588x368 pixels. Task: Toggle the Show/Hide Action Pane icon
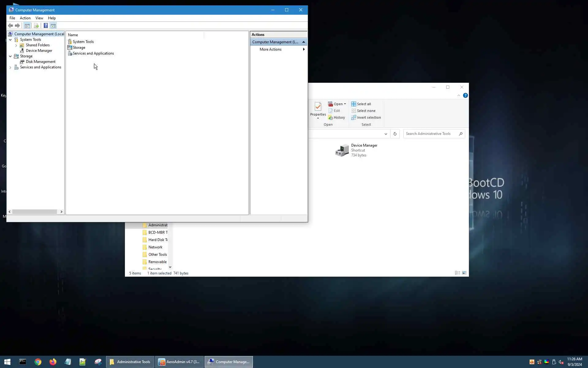tap(53, 26)
